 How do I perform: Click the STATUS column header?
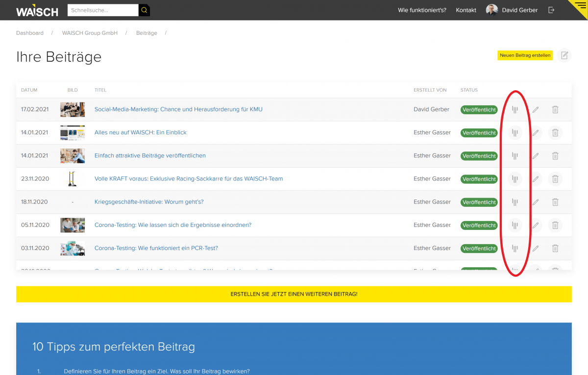pyautogui.click(x=469, y=90)
